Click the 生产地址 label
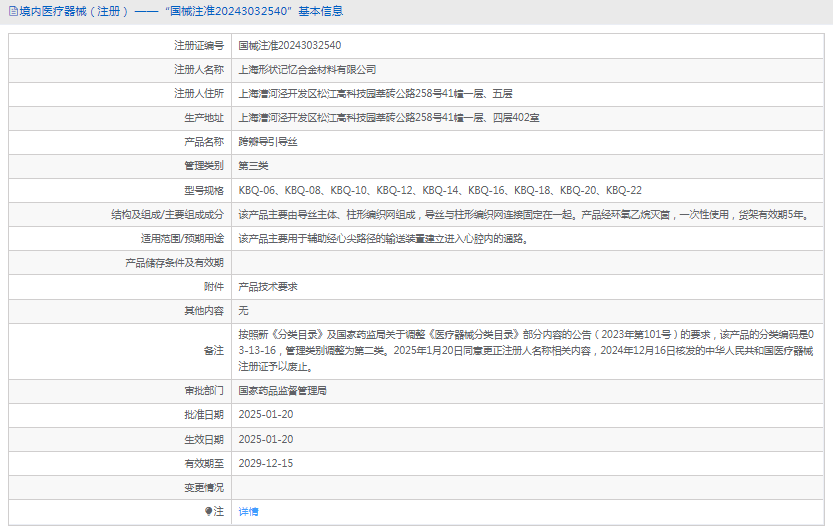 click(204, 118)
